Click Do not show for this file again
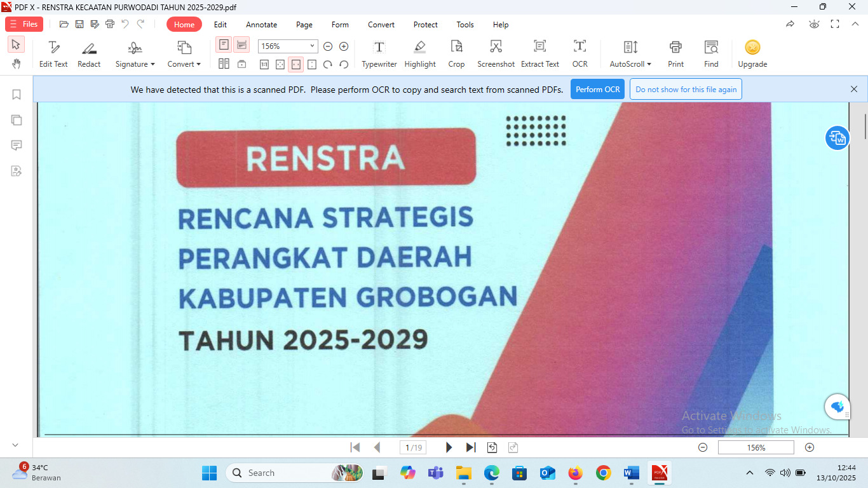 point(686,90)
